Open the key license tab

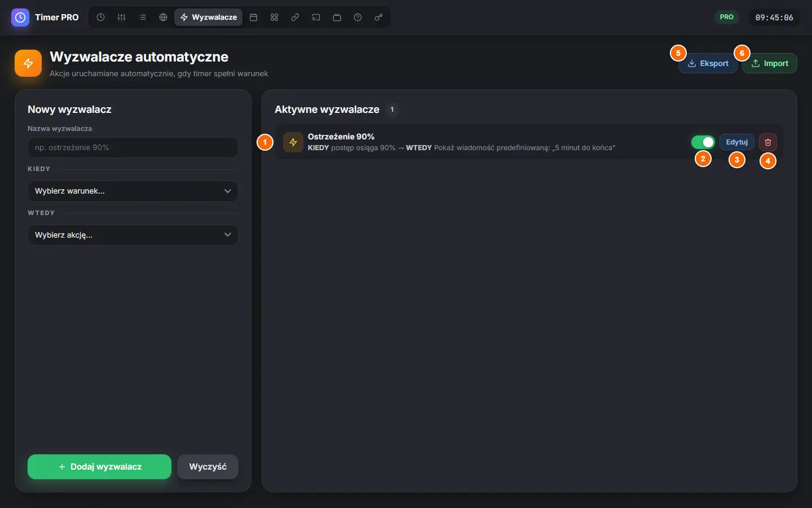tap(378, 17)
